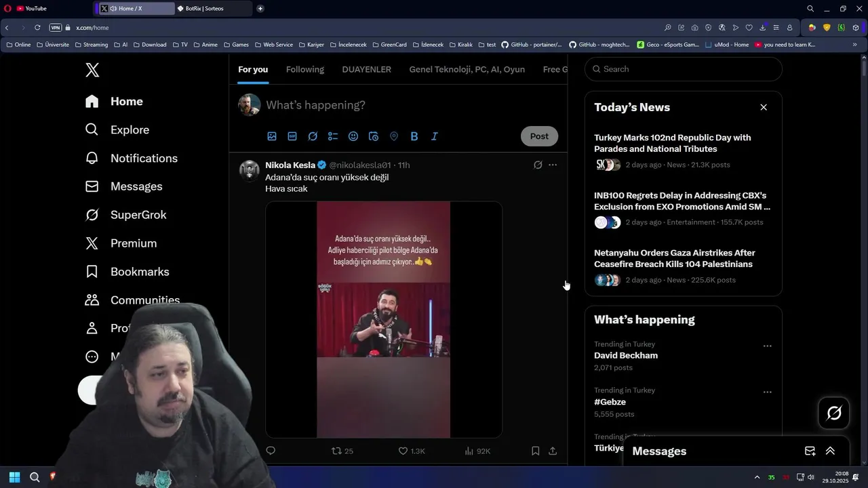Repost Nikola Kesla's post
Viewport: 868px width, 488px height.
coord(342,451)
